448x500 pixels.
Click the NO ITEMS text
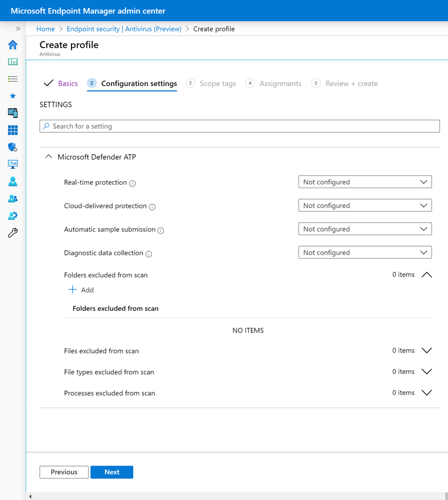click(x=248, y=330)
